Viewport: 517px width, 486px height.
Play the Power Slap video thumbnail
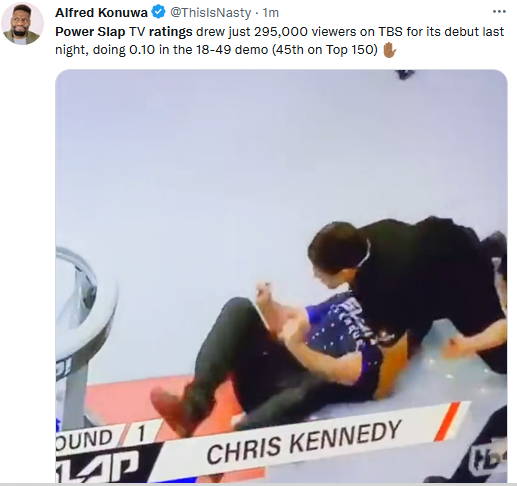coord(281,276)
